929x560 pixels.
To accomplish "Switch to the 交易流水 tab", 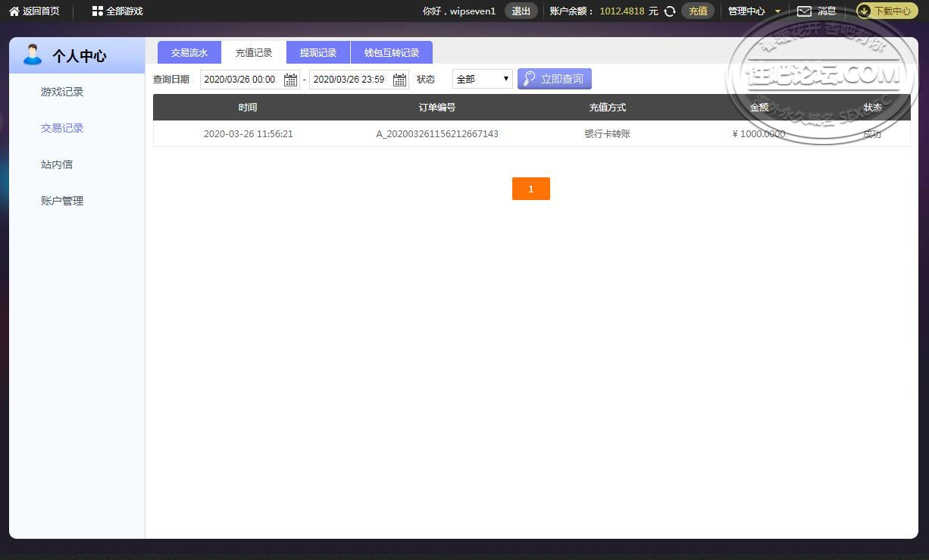I will 189,53.
